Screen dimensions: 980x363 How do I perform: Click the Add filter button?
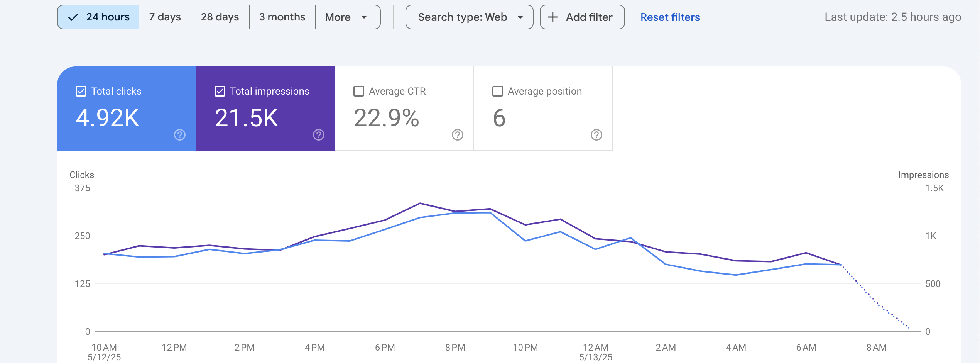tap(582, 17)
